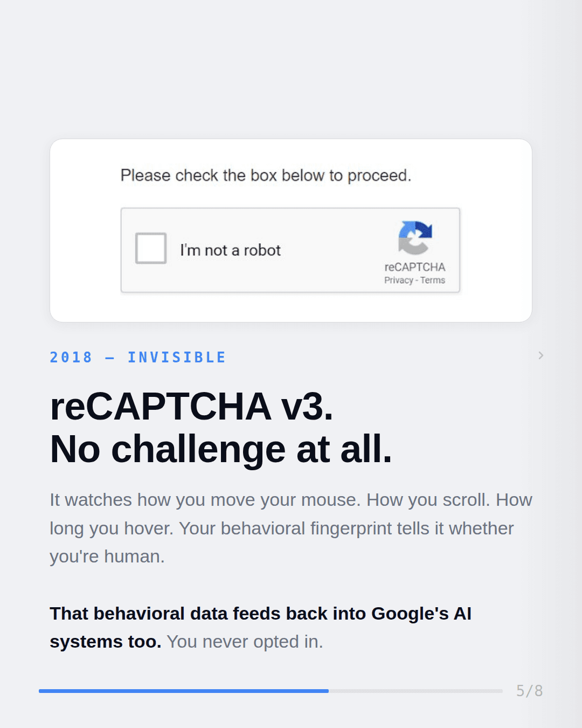Click the right-pointing arrow near INVISIBLE label
582x728 pixels.
point(541,355)
